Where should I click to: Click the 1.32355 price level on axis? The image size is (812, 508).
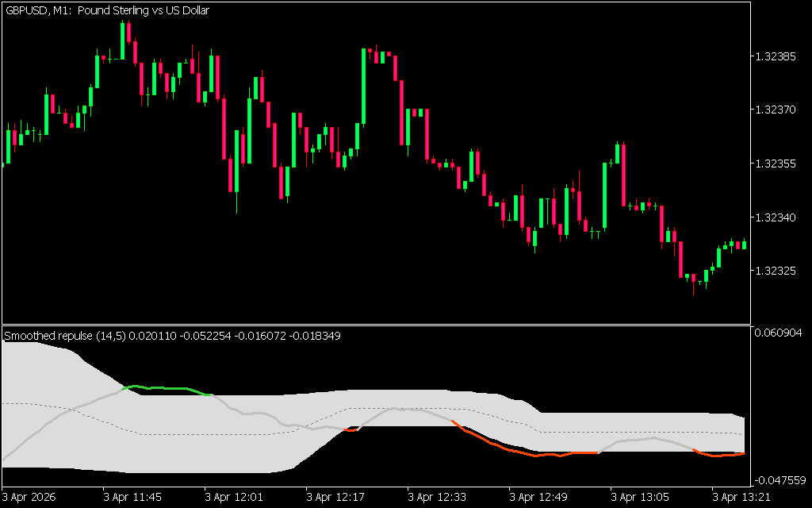click(x=777, y=164)
